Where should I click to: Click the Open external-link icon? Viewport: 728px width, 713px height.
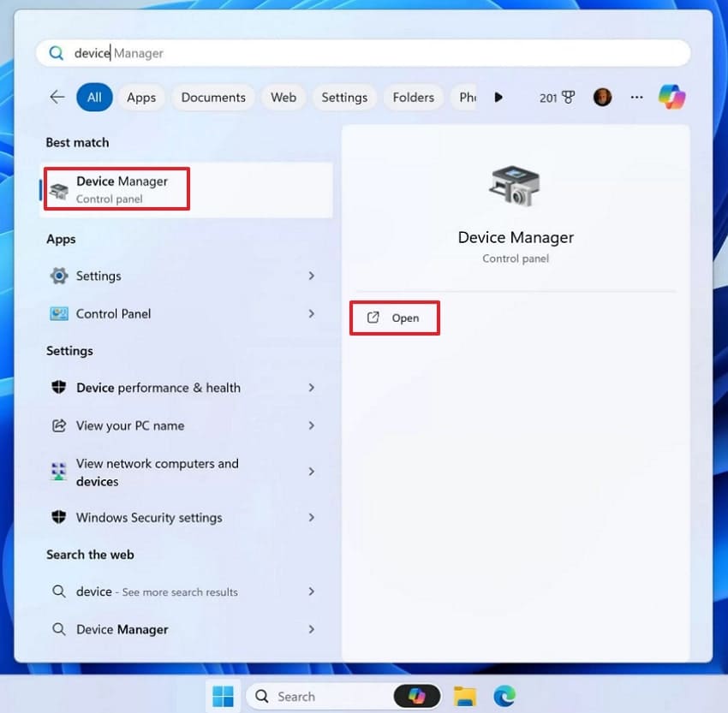pyautogui.click(x=373, y=318)
